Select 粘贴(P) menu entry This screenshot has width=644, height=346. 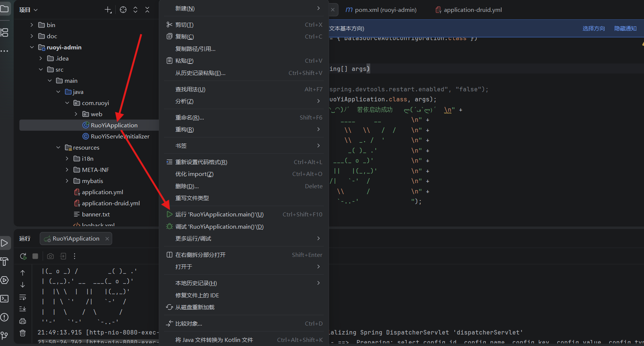click(x=244, y=61)
